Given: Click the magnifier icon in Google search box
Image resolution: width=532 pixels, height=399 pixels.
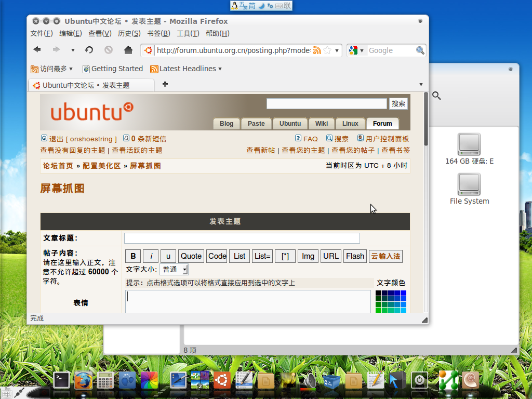Looking at the screenshot, I should click(420, 50).
